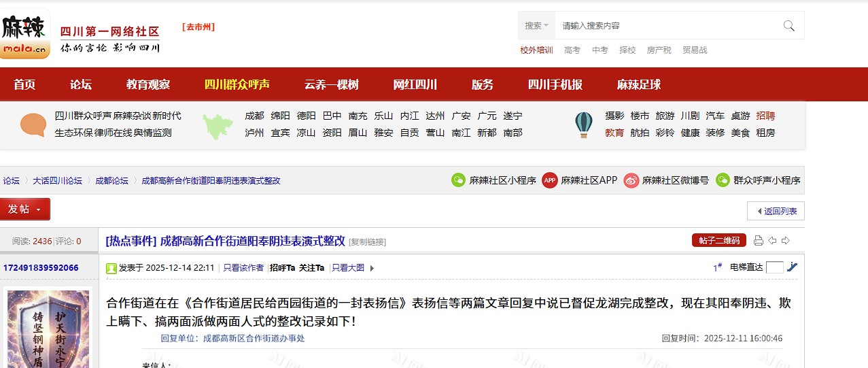Open the 四川群众呼声 nav menu item
This screenshot has width=868, height=368.
click(237, 84)
